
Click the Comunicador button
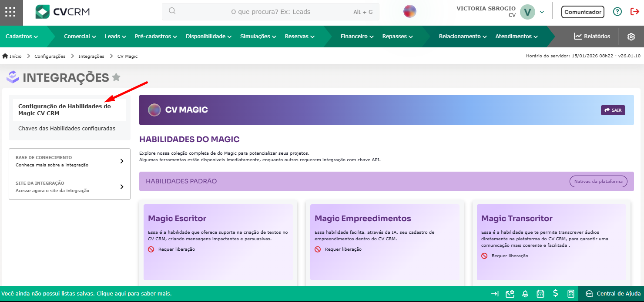point(583,12)
